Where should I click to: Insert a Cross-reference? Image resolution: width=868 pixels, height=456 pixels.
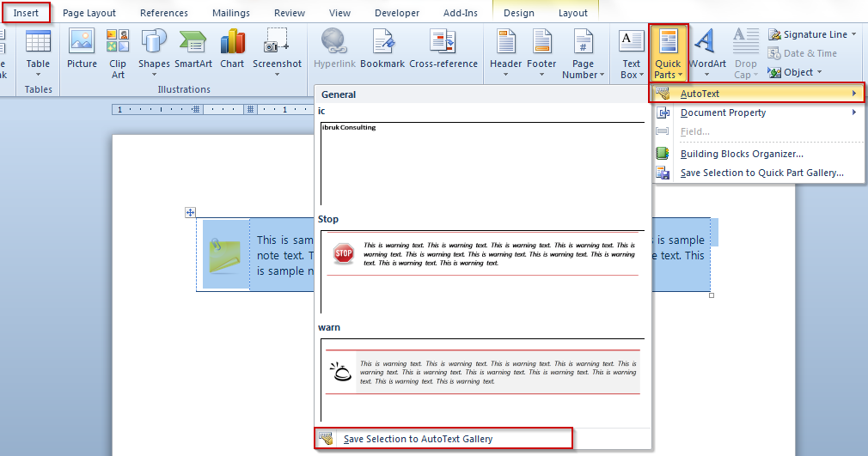coord(443,50)
